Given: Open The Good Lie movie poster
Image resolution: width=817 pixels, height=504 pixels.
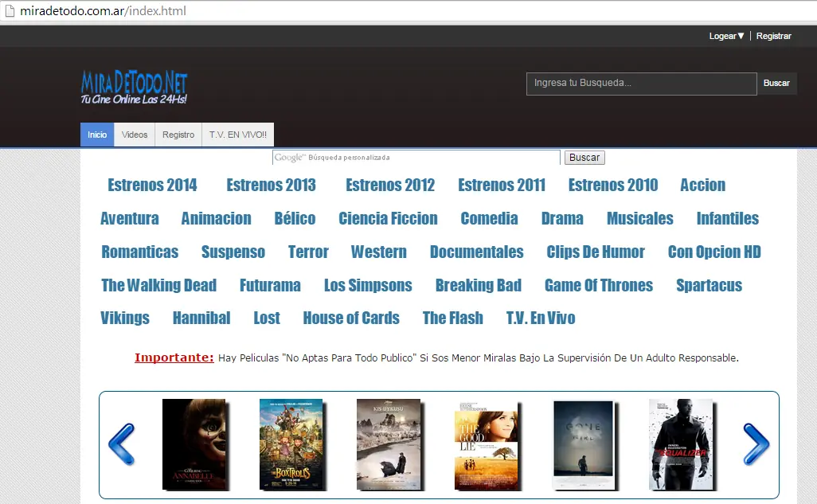Looking at the screenshot, I should (x=487, y=446).
